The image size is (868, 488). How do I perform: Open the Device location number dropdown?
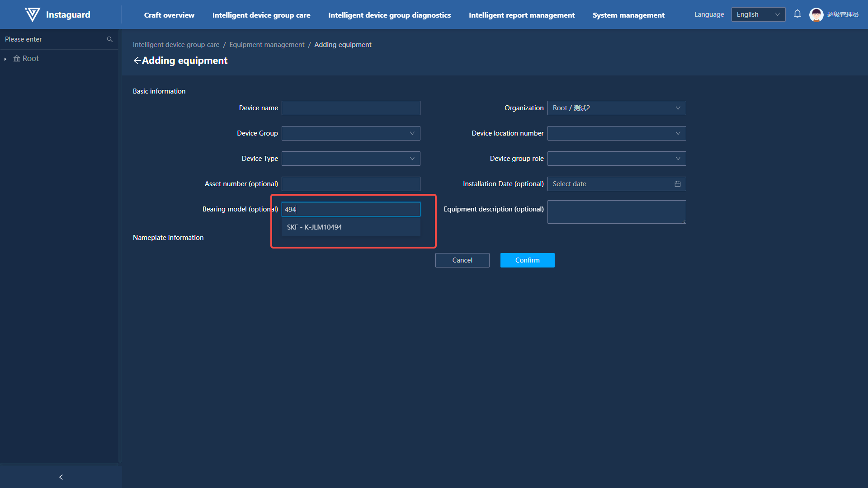click(x=616, y=133)
